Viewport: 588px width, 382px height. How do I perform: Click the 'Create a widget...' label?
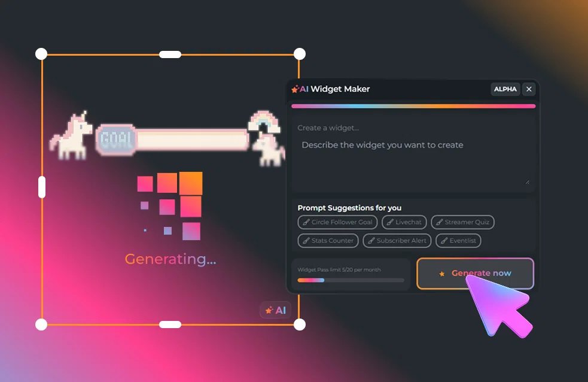[328, 128]
